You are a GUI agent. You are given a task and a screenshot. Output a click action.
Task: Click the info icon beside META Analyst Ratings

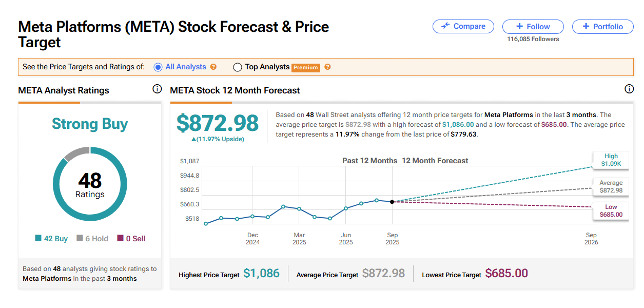click(157, 89)
